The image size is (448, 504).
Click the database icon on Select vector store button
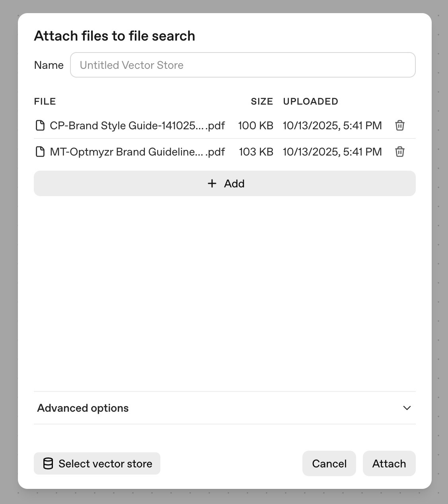tap(48, 463)
